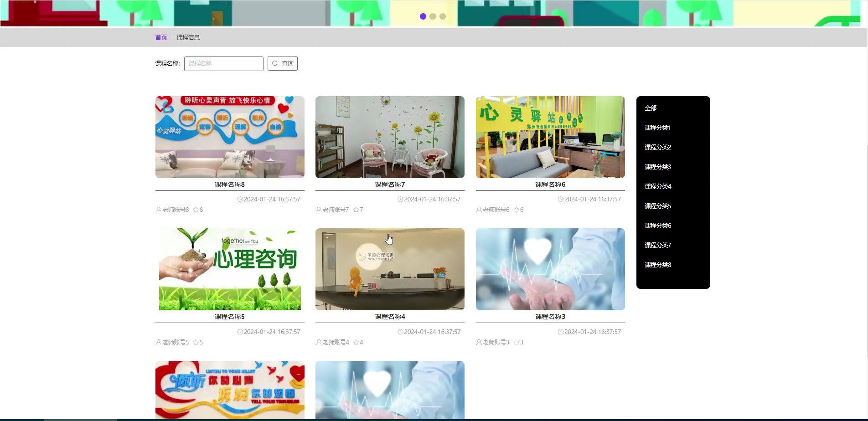This screenshot has height=421, width=868.
Task: Click the timestamp under 课程名称8
Action: [272, 199]
